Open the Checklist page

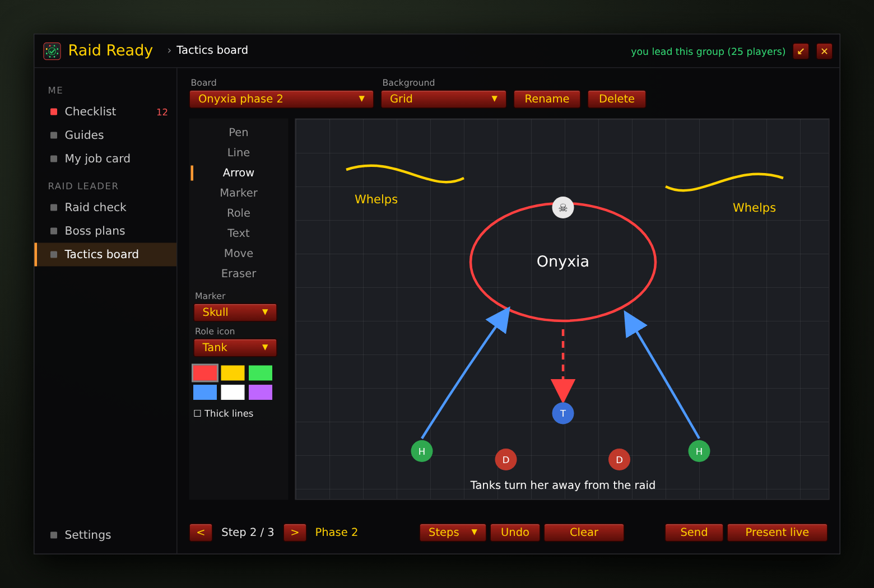point(106,111)
